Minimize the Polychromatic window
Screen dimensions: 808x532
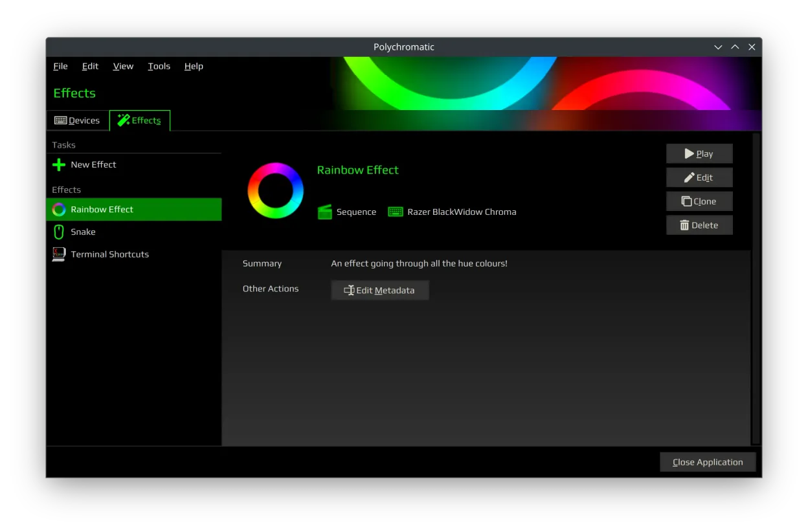pos(718,47)
